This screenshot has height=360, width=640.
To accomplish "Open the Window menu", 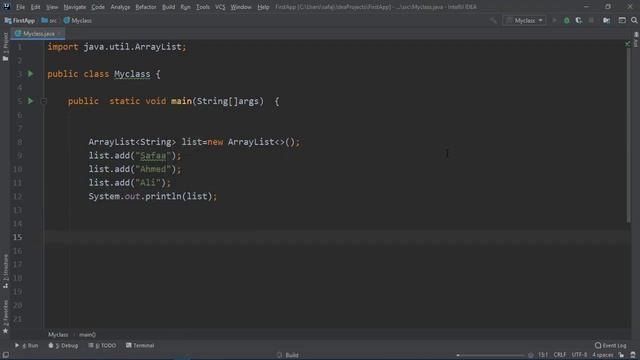I will point(241,7).
